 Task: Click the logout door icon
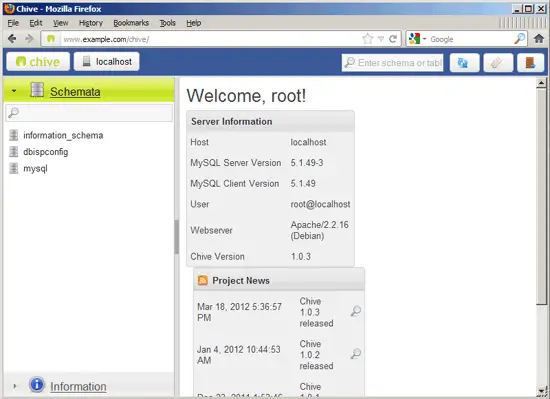tap(530, 63)
